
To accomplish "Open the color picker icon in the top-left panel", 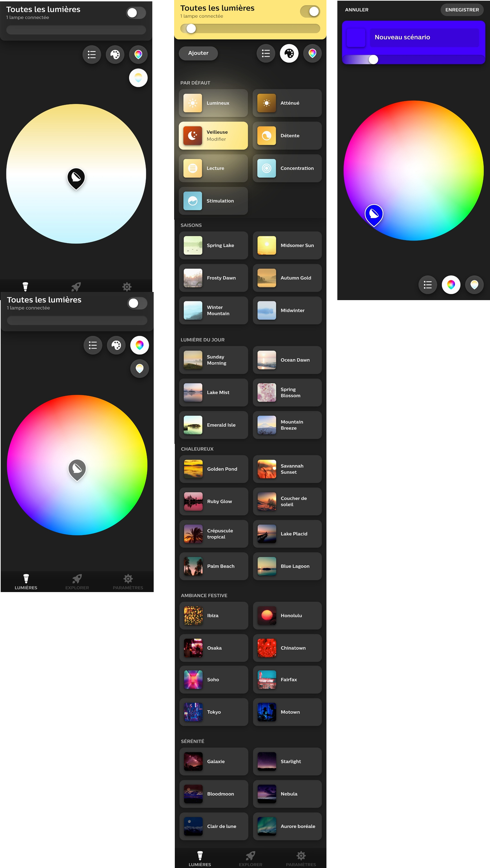I will click(138, 55).
